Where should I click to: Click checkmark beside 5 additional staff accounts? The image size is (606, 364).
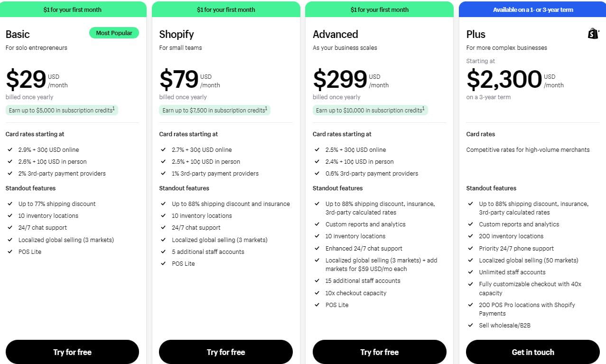tap(163, 252)
